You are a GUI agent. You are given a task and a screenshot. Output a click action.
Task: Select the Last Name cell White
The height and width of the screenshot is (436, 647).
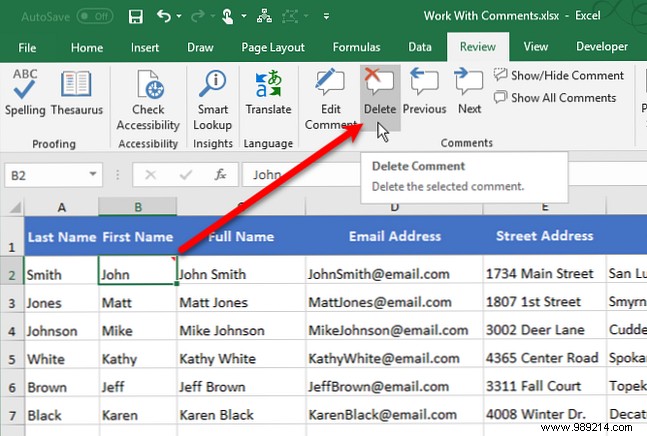(x=61, y=354)
